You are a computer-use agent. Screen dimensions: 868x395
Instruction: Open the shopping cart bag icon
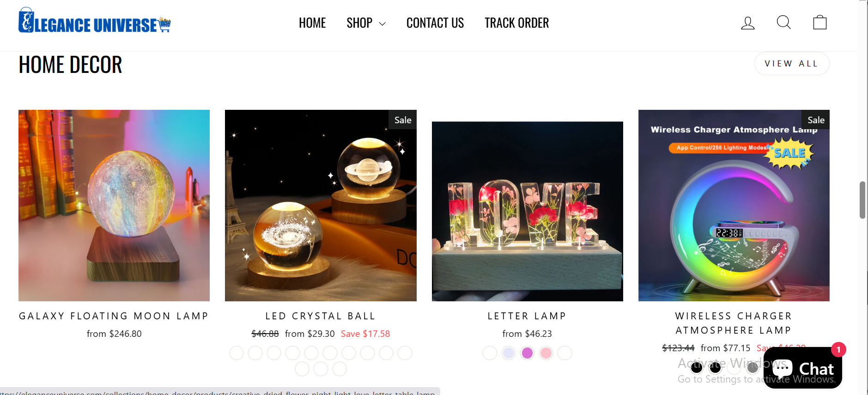[x=819, y=22]
